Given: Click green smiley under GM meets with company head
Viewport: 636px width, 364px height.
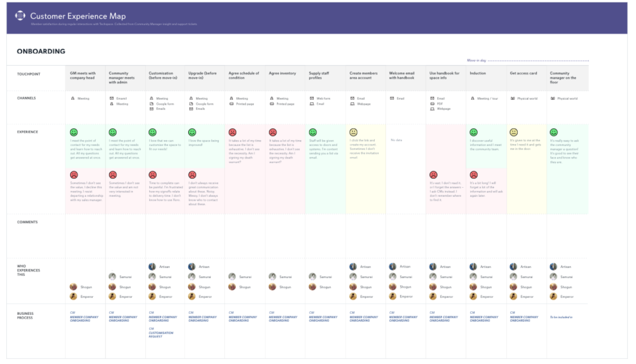Looking at the screenshot, I should [74, 132].
